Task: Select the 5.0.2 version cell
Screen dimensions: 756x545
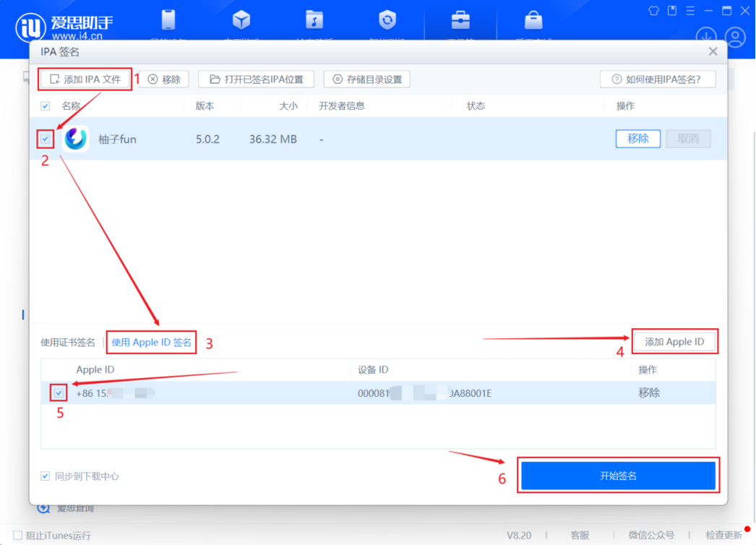Action: pos(208,140)
